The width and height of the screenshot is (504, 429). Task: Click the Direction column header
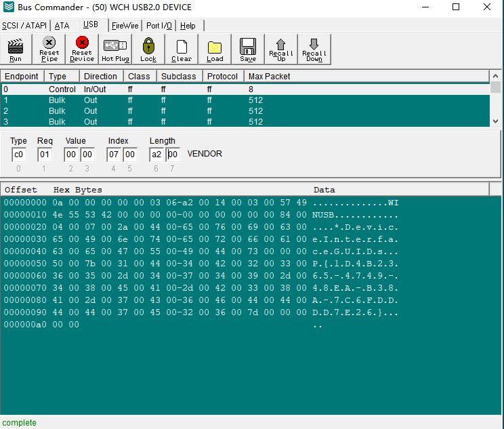point(101,77)
